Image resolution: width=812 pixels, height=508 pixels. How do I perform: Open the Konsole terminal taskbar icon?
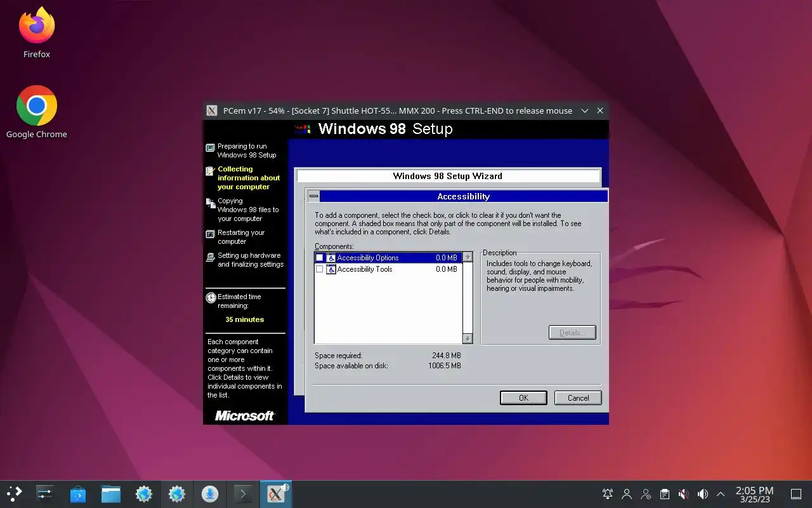(x=243, y=494)
